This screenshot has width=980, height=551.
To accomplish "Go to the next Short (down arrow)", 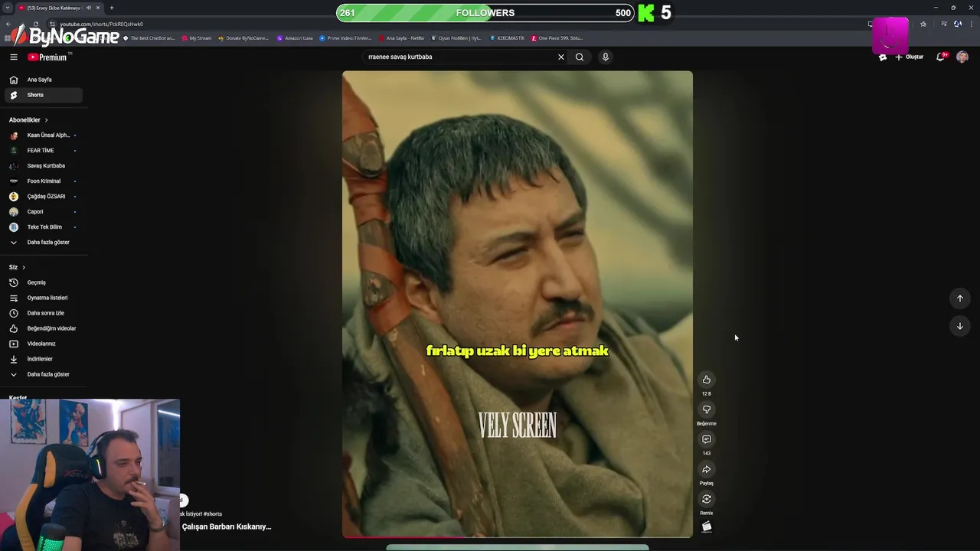I will pyautogui.click(x=960, y=326).
